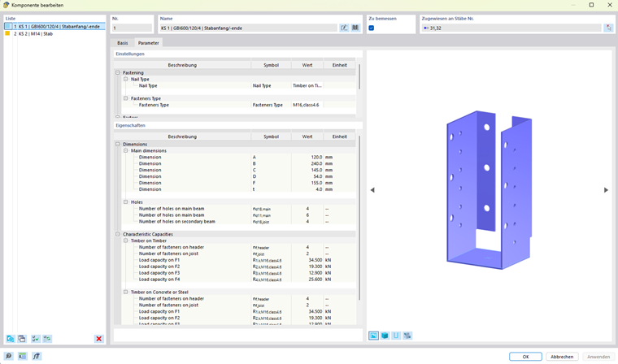The image size is (618, 364).
Task: Click the 3D hanger bracket preview image
Action: click(490, 190)
